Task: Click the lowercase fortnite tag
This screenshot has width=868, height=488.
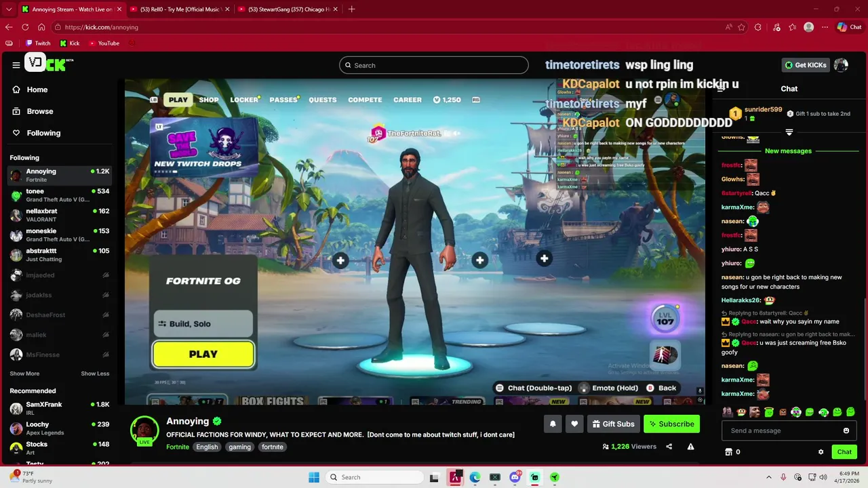Action: coord(273,447)
